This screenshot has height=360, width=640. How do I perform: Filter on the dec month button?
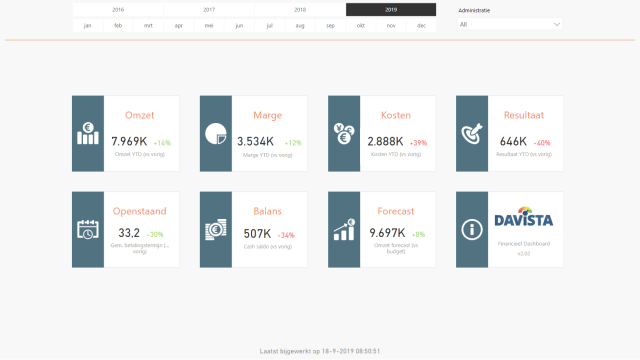click(x=421, y=25)
